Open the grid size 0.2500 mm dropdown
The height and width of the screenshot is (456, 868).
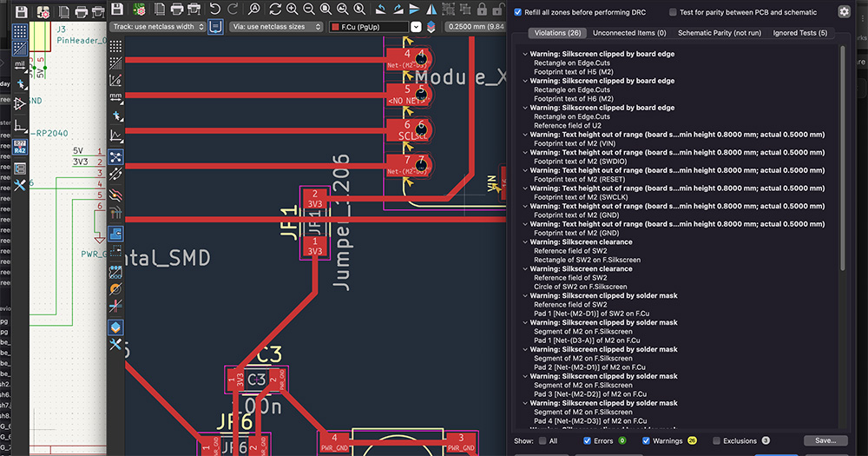pos(475,27)
